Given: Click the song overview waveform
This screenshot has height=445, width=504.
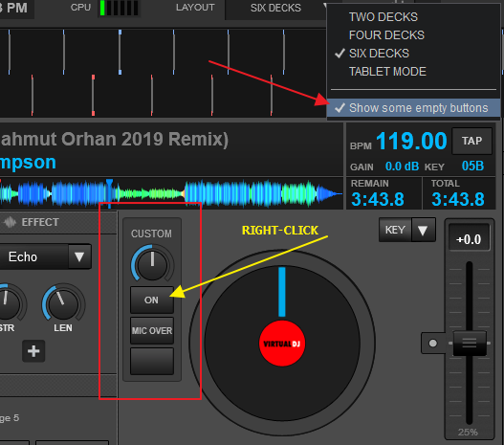Looking at the screenshot, I should (171, 193).
